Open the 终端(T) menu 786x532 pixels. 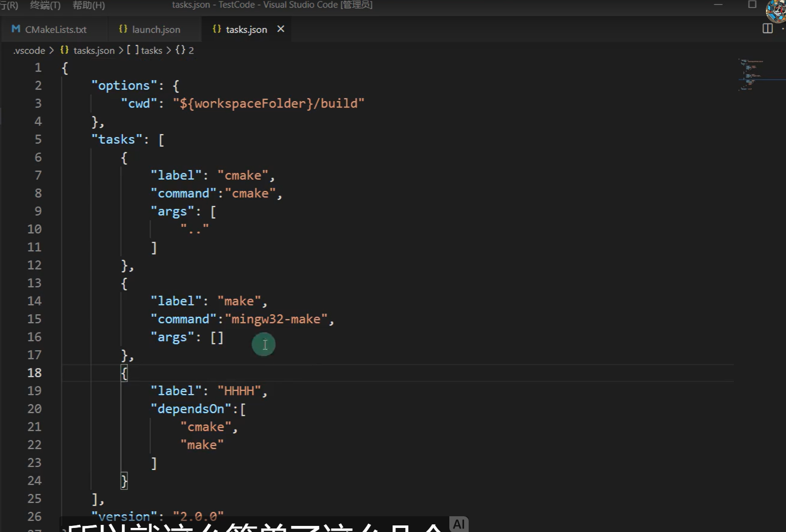tap(45, 5)
